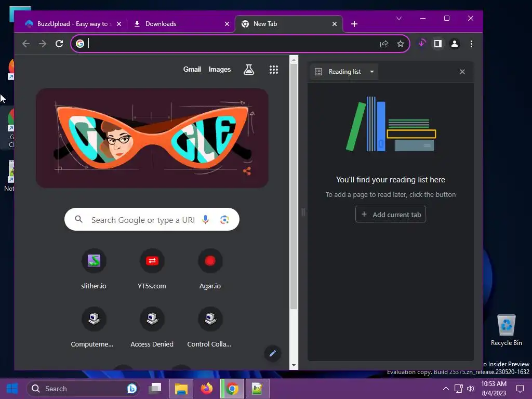Toggle the side panel button
This screenshot has width=532, height=399.
[437, 44]
